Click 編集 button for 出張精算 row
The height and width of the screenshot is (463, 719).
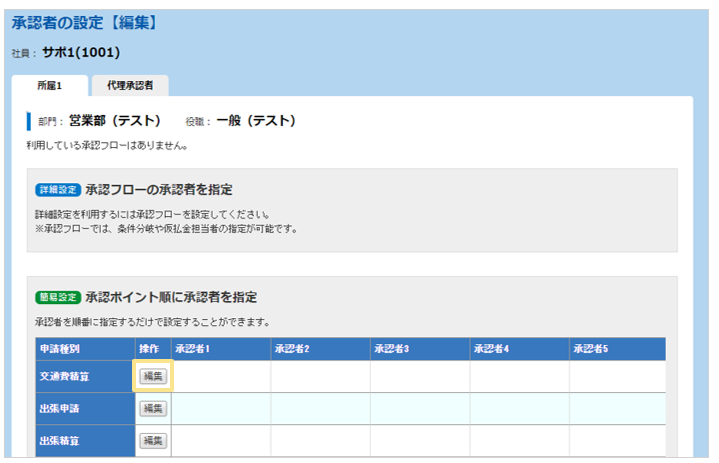tap(153, 440)
